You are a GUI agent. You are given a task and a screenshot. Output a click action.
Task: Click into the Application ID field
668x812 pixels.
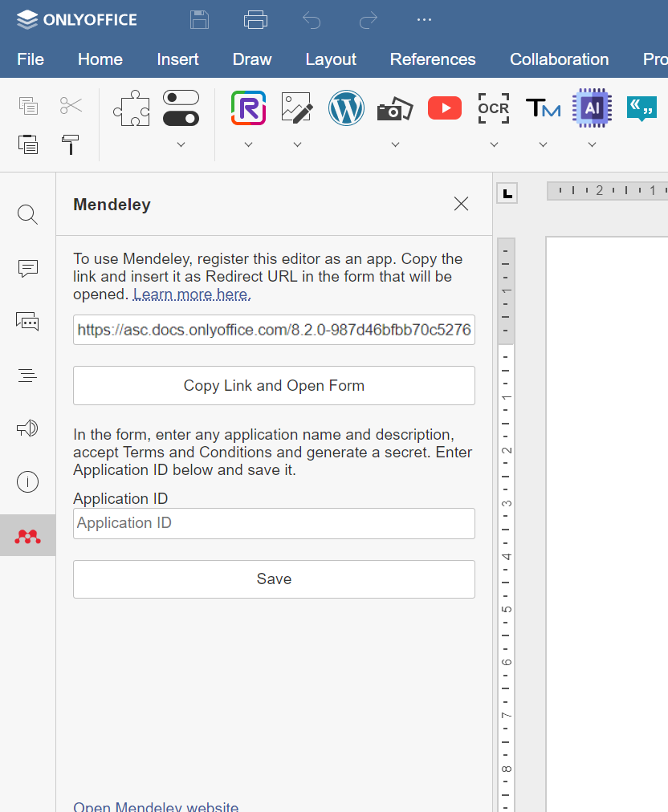click(x=274, y=523)
